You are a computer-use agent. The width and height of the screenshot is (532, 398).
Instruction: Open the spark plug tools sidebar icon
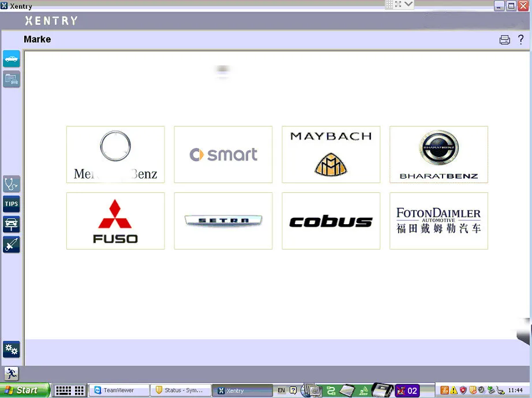click(12, 244)
